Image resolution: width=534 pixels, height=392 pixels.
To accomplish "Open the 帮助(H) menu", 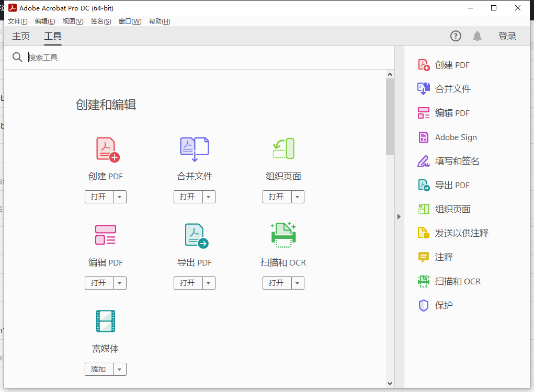I will pyautogui.click(x=160, y=21).
